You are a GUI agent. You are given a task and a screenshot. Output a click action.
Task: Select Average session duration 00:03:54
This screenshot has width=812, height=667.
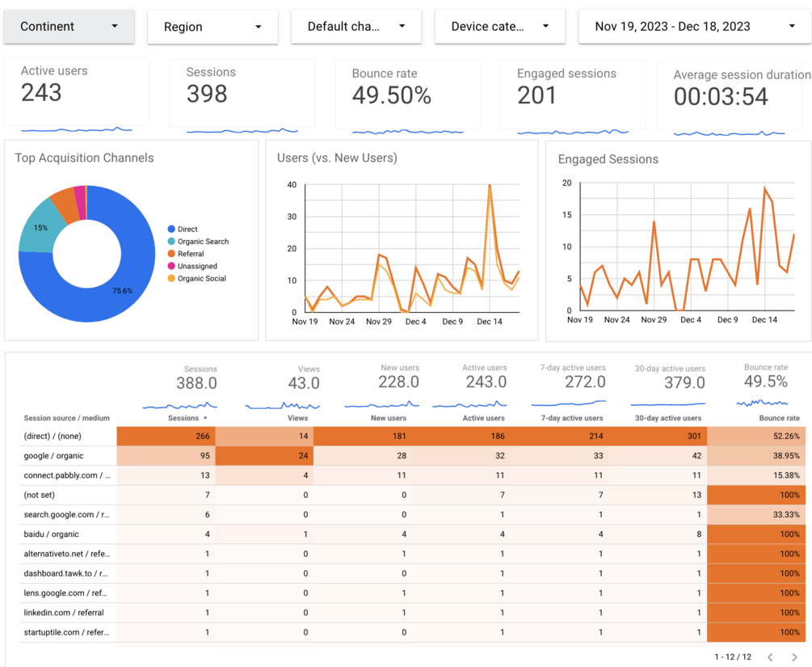[x=721, y=96]
